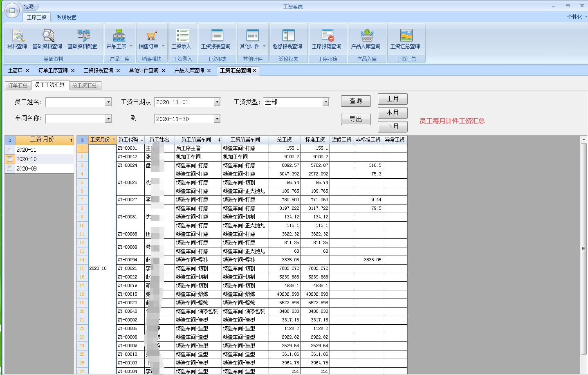Click the 下月 button

click(x=393, y=126)
